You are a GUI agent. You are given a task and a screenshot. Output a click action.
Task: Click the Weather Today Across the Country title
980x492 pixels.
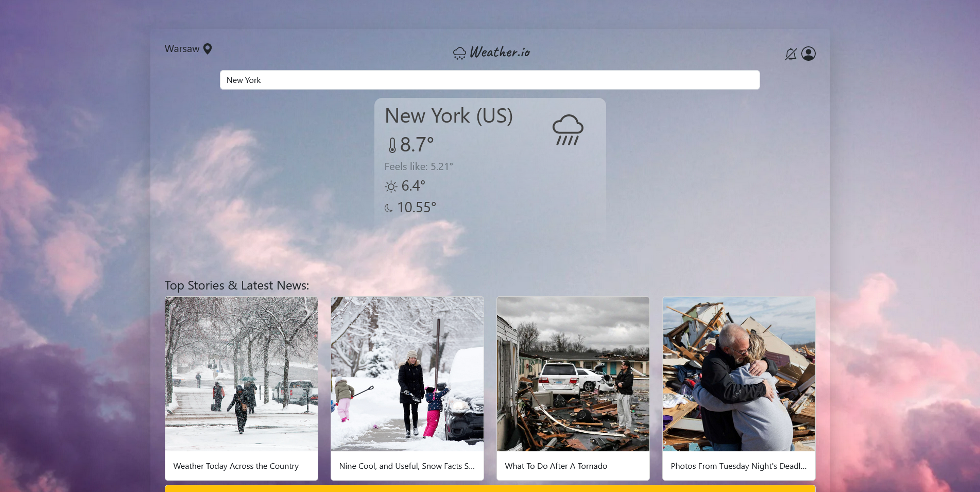coord(236,466)
